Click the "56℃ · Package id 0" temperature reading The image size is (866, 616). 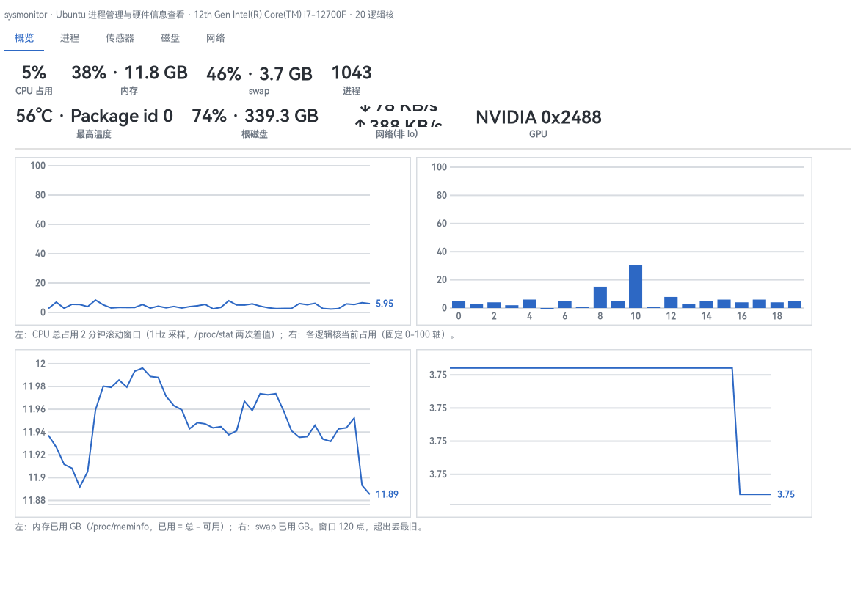click(x=94, y=116)
